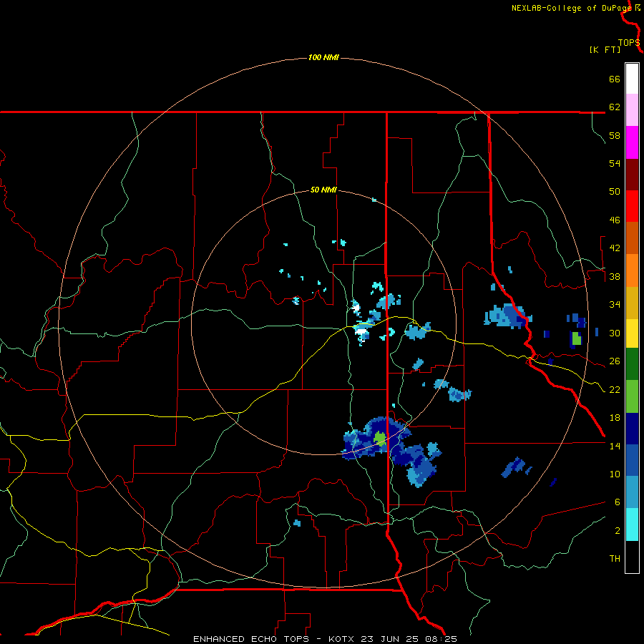Click the legend value '30'
This screenshot has height=644, width=644.
click(x=615, y=333)
